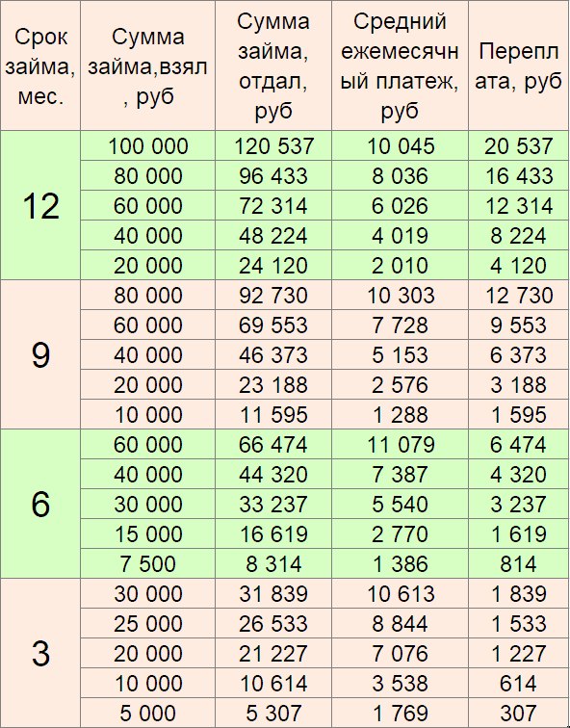Select the monthly payment cell 10 045
The image size is (570, 728).
[x=400, y=145]
